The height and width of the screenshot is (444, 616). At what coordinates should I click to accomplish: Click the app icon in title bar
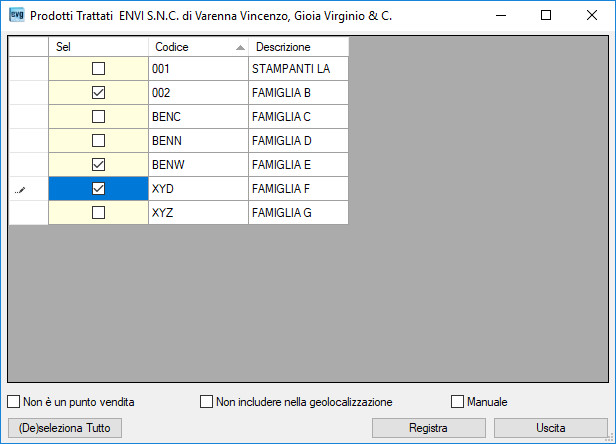tap(16, 15)
